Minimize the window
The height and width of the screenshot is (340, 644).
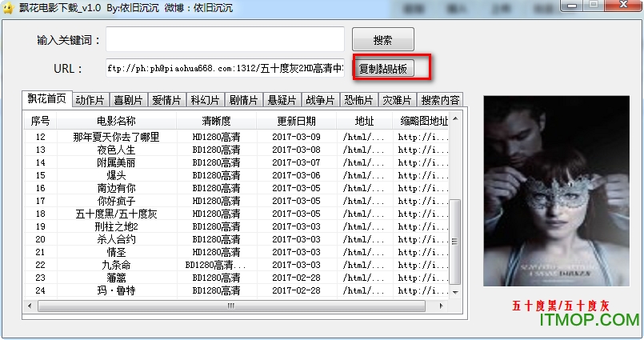pyautogui.click(x=572, y=6)
